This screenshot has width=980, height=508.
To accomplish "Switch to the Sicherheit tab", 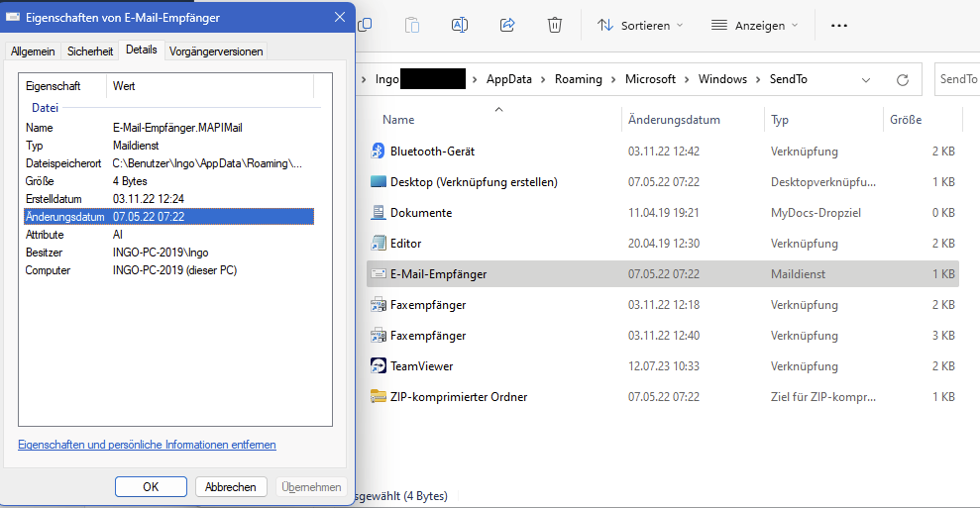I will point(90,51).
